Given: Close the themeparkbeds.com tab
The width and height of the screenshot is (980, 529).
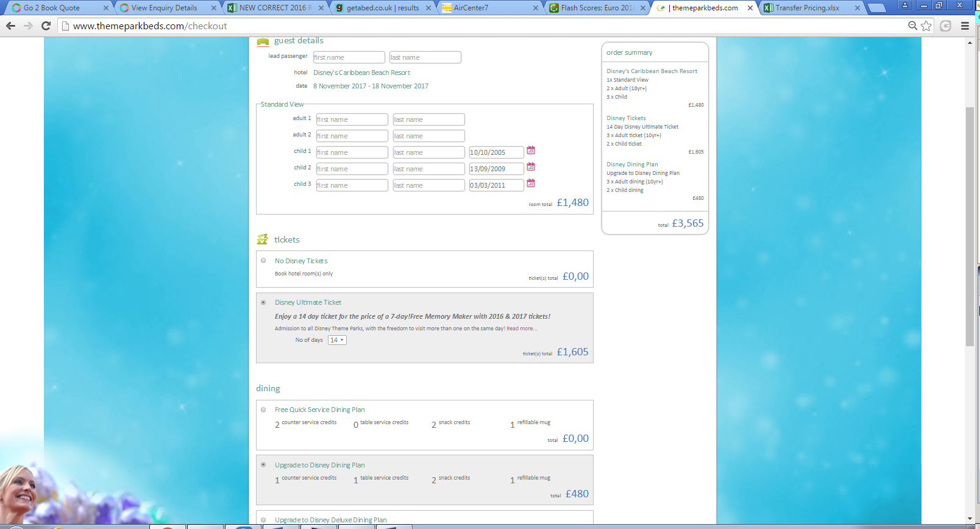Looking at the screenshot, I should 750,8.
